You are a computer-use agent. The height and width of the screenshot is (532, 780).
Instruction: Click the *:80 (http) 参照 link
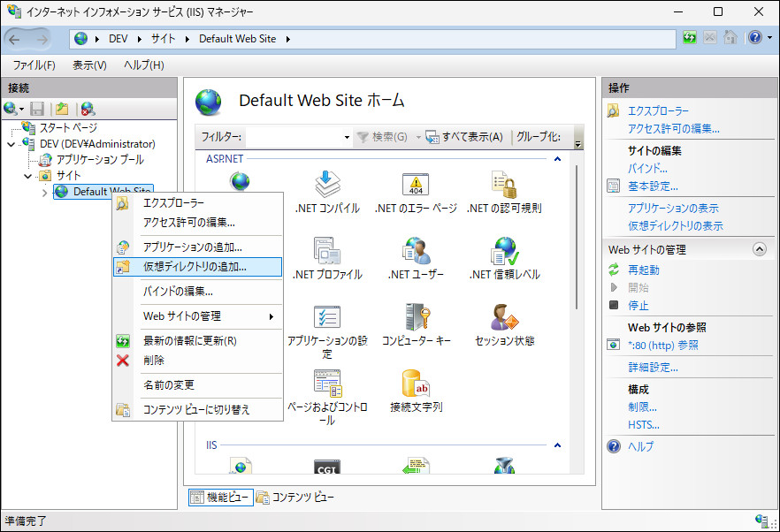click(662, 346)
